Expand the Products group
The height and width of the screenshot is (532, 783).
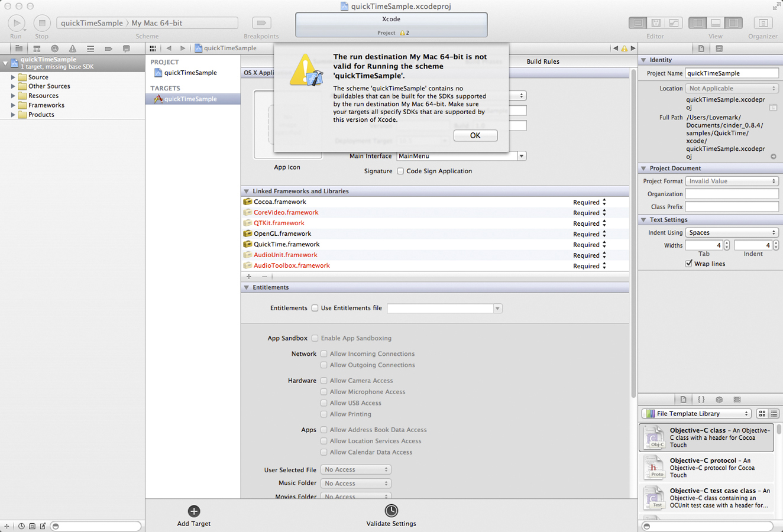pos(13,115)
